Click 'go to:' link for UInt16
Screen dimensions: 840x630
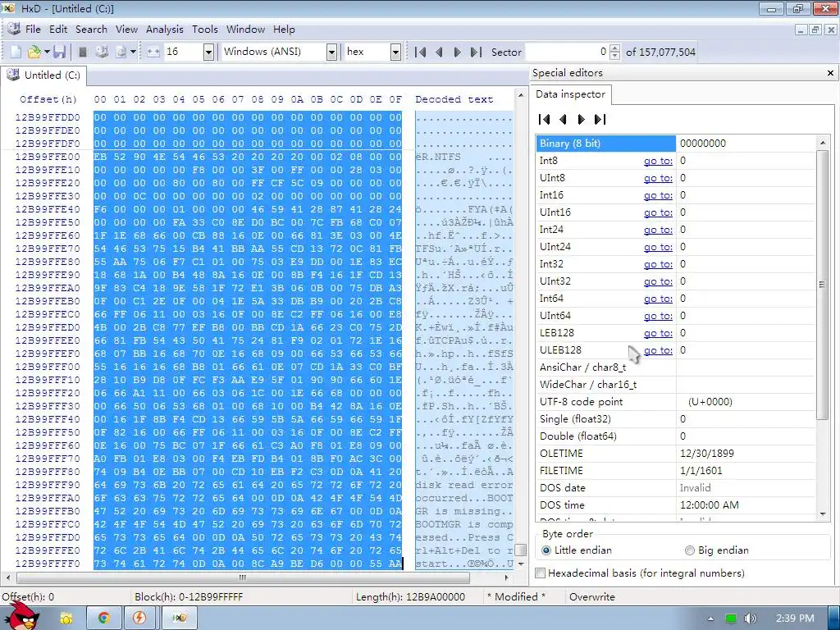tap(658, 212)
